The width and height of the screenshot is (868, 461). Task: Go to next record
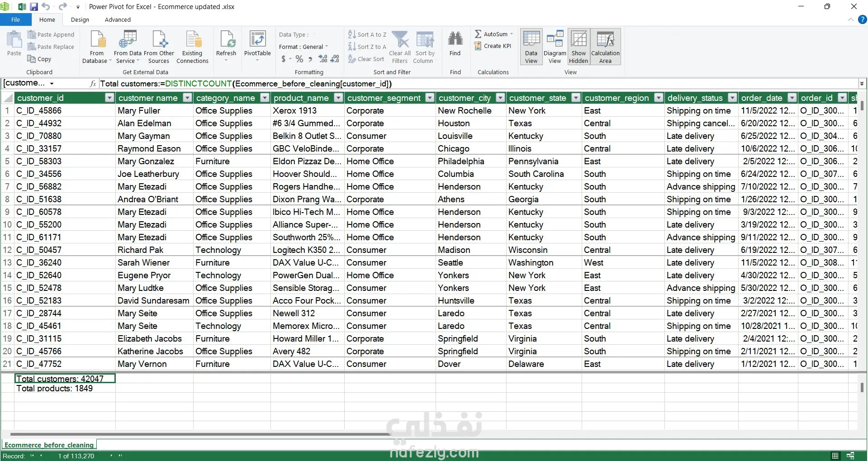[x=111, y=456]
